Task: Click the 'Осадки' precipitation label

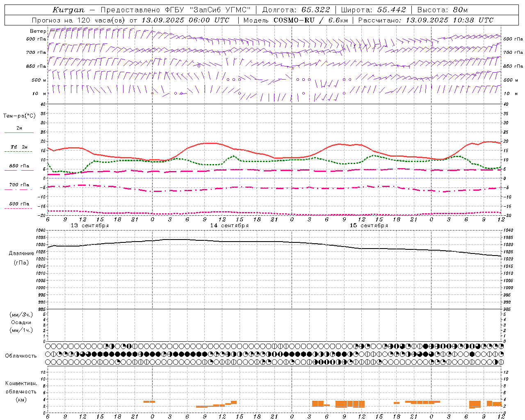Action: point(21,322)
